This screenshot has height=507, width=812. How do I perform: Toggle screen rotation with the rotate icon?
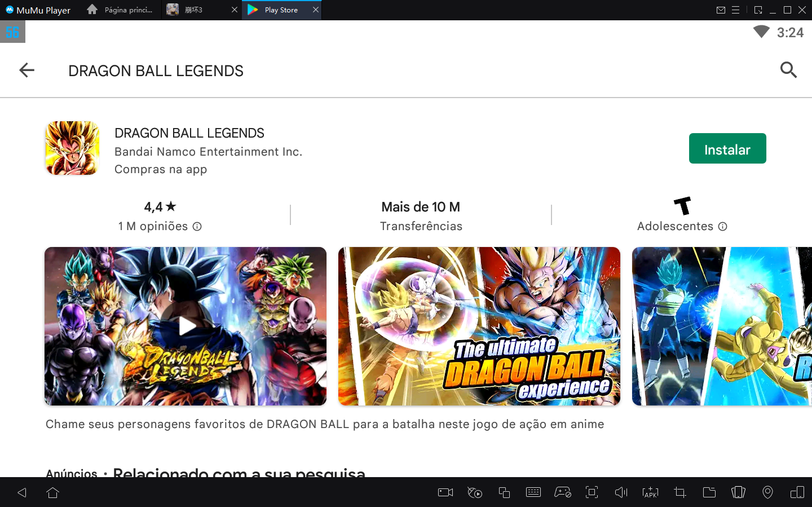point(739,492)
